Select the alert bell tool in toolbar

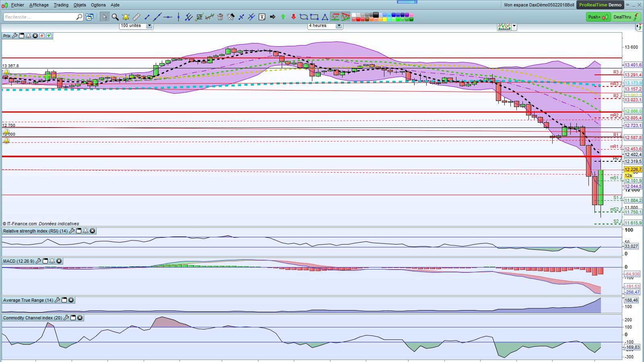click(x=126, y=17)
